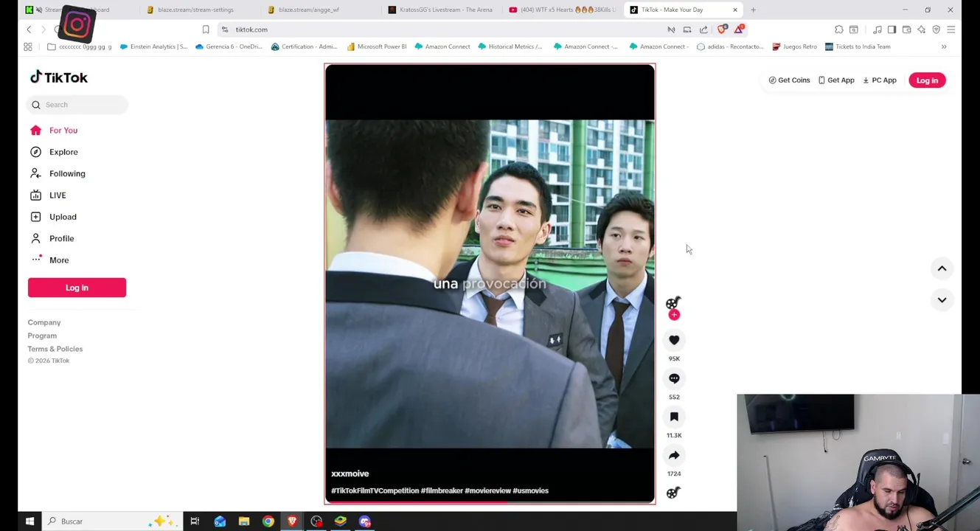Viewport: 980px width, 531px height.
Task: Open the xxxmoive creator name
Action: pyautogui.click(x=350, y=473)
